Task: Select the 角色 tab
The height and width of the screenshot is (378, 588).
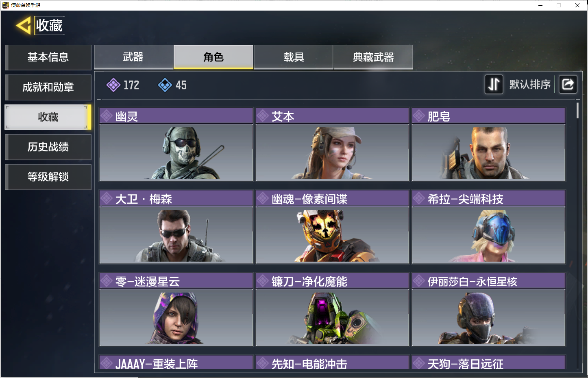Action: (213, 57)
